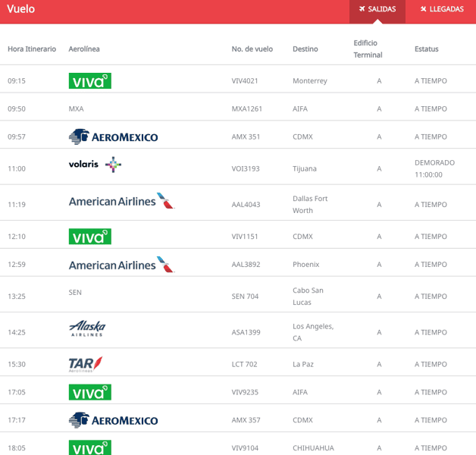Viewport: 476px width, 455px height.
Task: Click the Aeromexico logo for flight AMX 351
Action: 113,136
